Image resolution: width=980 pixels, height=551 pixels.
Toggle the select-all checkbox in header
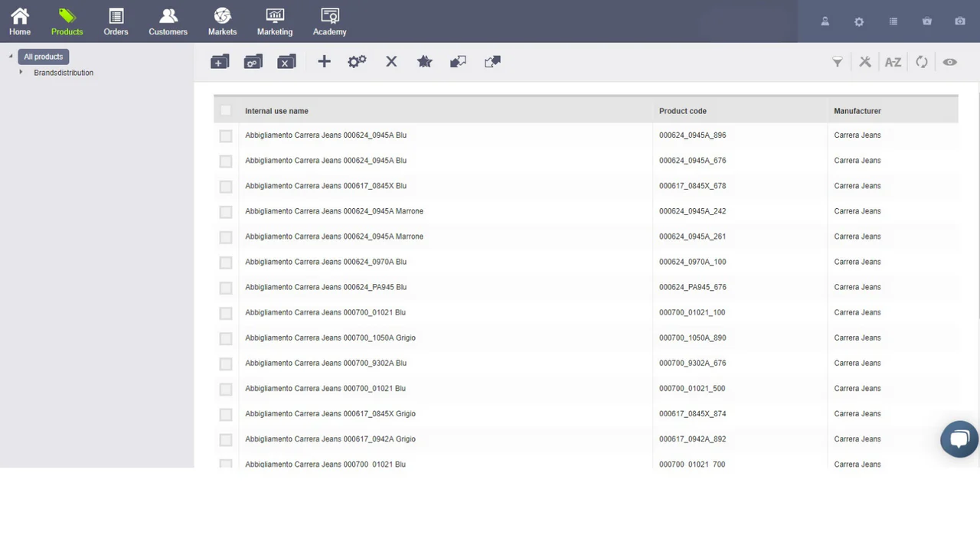(225, 111)
